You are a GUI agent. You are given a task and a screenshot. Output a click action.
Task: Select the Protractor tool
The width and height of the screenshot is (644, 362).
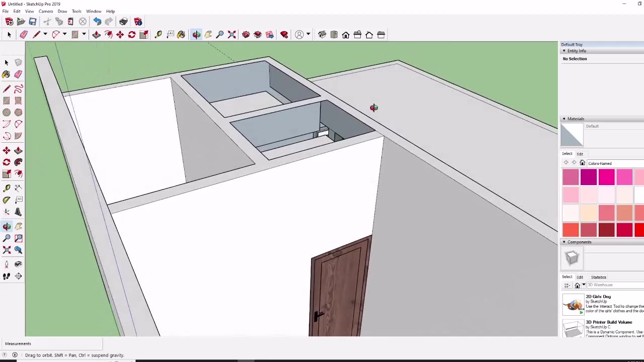7,200
